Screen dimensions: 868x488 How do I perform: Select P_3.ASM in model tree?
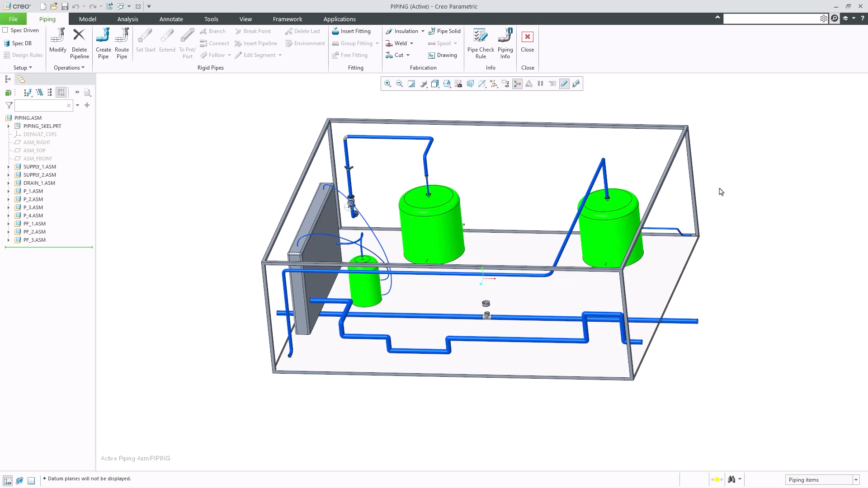[x=33, y=207]
